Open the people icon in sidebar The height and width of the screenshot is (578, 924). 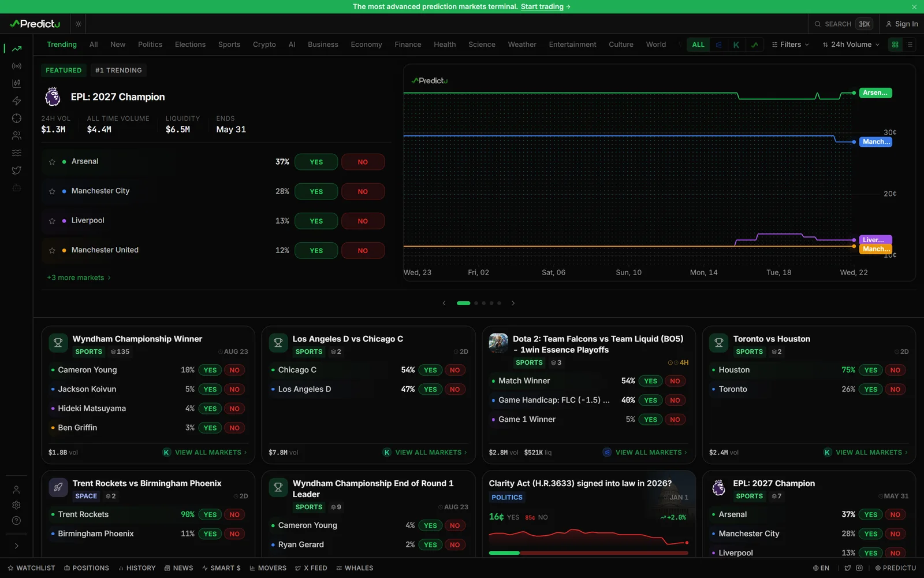tap(17, 135)
